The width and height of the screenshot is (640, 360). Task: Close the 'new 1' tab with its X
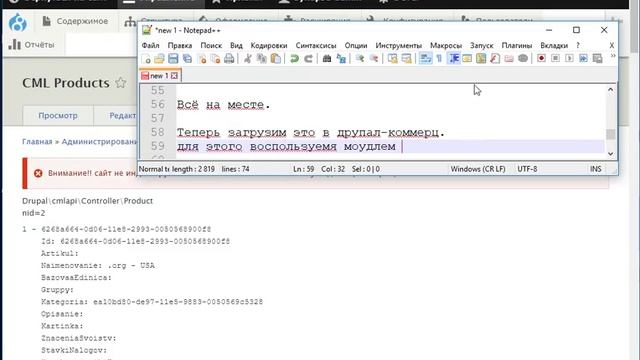click(x=174, y=76)
